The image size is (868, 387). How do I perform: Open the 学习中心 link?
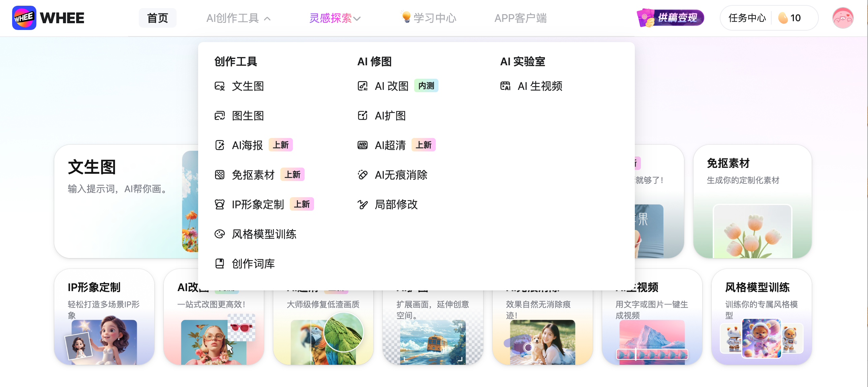[x=434, y=18]
